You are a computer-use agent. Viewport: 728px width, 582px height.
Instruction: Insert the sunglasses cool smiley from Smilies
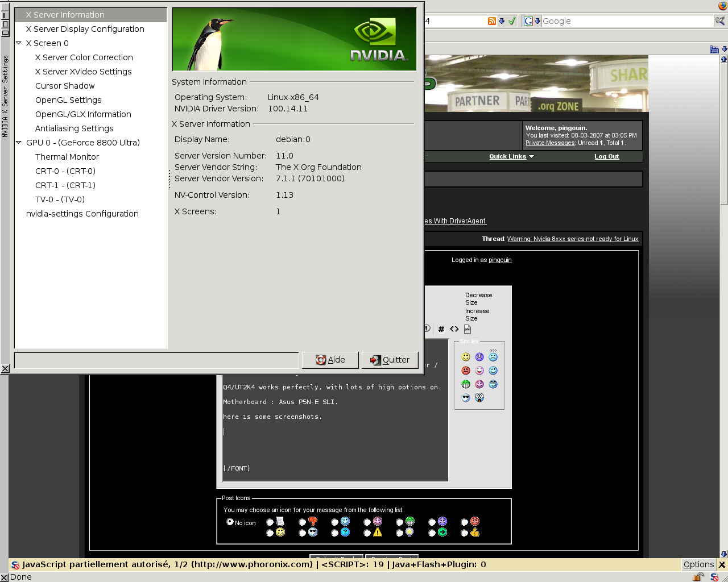466,398
